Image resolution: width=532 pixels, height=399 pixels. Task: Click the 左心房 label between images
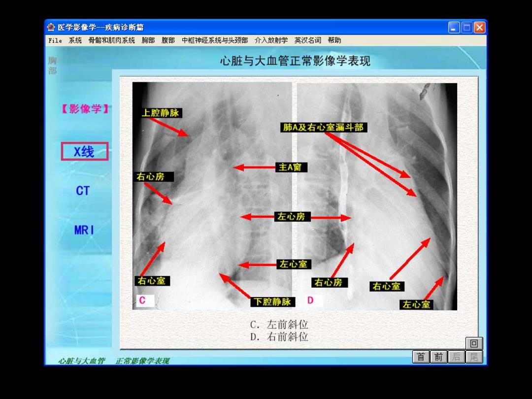tap(292, 216)
